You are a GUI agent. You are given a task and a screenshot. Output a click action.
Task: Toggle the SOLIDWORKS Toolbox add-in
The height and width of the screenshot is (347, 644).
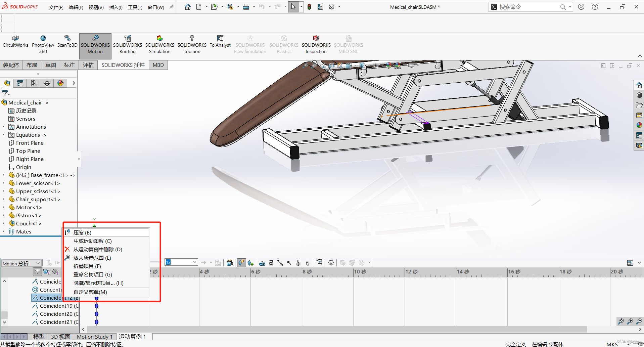click(x=192, y=45)
